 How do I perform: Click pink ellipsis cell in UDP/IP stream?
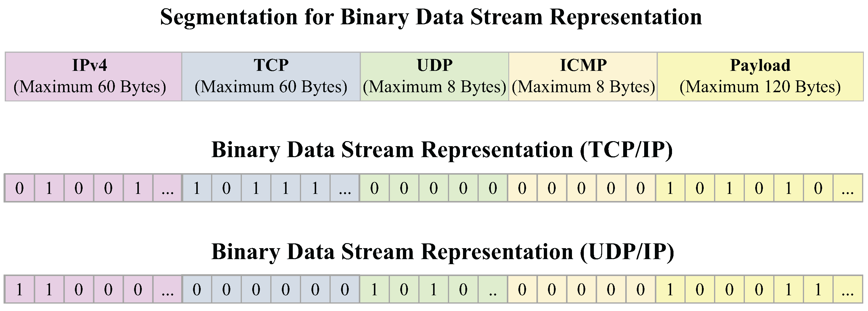point(168,290)
